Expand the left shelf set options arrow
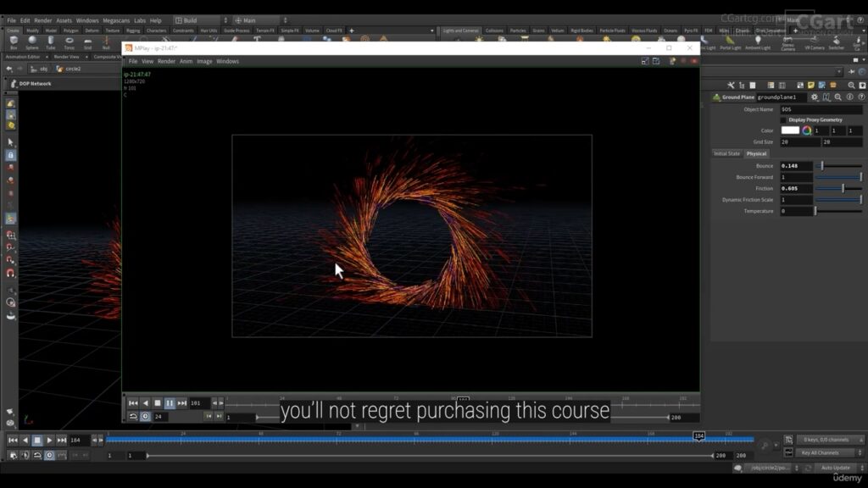This screenshot has width=868, height=488. click(431, 30)
